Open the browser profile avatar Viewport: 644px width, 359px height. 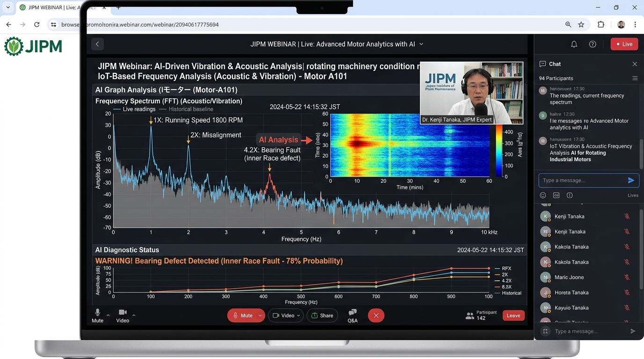click(621, 24)
